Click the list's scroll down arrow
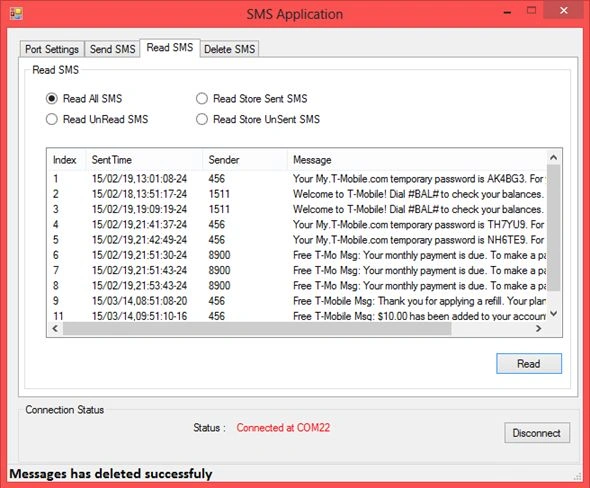Viewport: 590px width, 488px height. pos(553,313)
